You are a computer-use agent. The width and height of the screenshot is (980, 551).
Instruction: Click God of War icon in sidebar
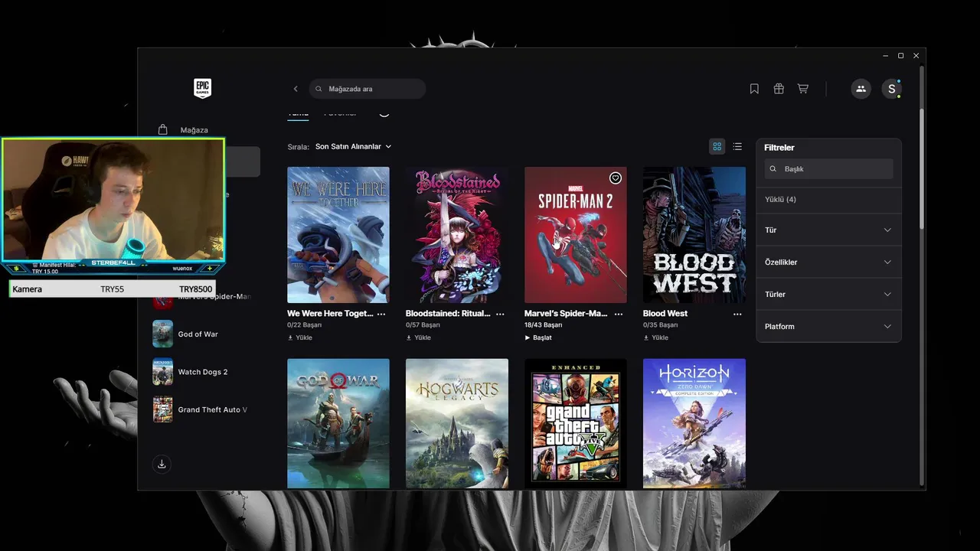coord(162,334)
